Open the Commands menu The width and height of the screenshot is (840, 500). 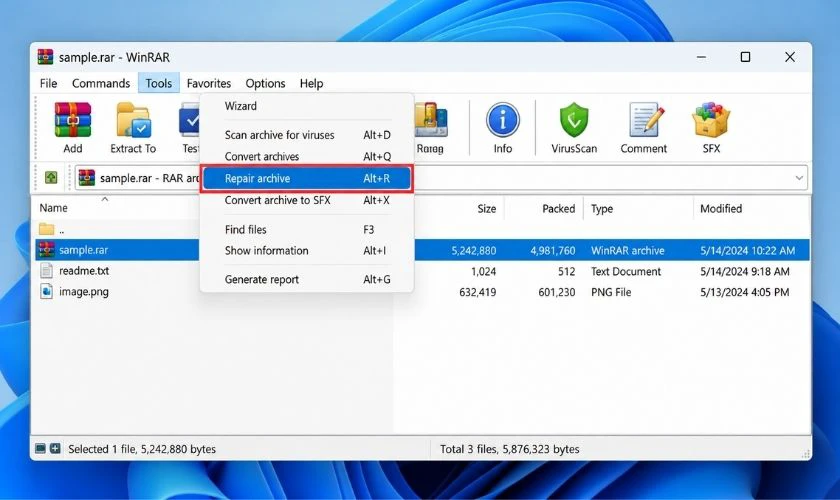pyautogui.click(x=101, y=84)
